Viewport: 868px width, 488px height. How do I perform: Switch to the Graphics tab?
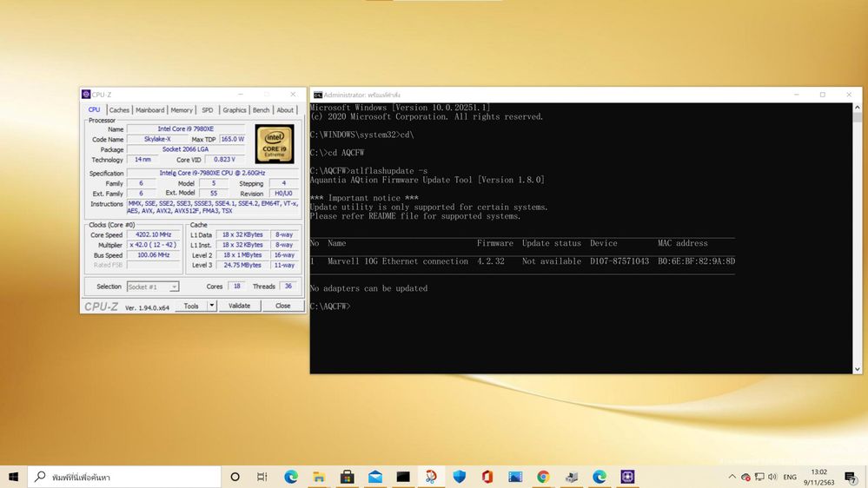pyautogui.click(x=235, y=110)
